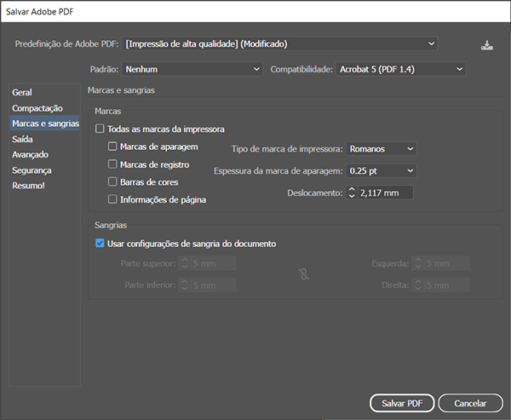The image size is (511, 420).
Task: Toggle Marcas de registro checkbox
Action: 112,164
